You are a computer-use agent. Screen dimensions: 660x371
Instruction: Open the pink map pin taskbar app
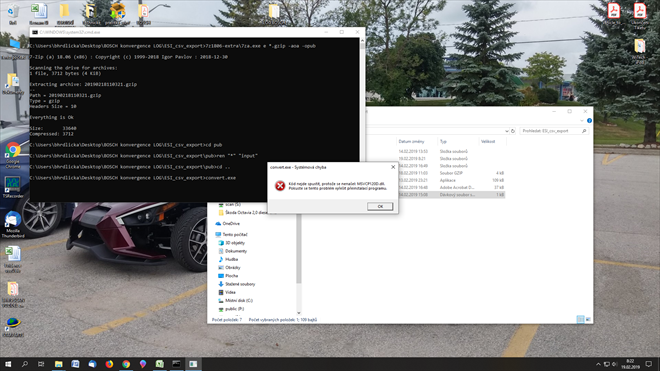pyautogui.click(x=143, y=364)
